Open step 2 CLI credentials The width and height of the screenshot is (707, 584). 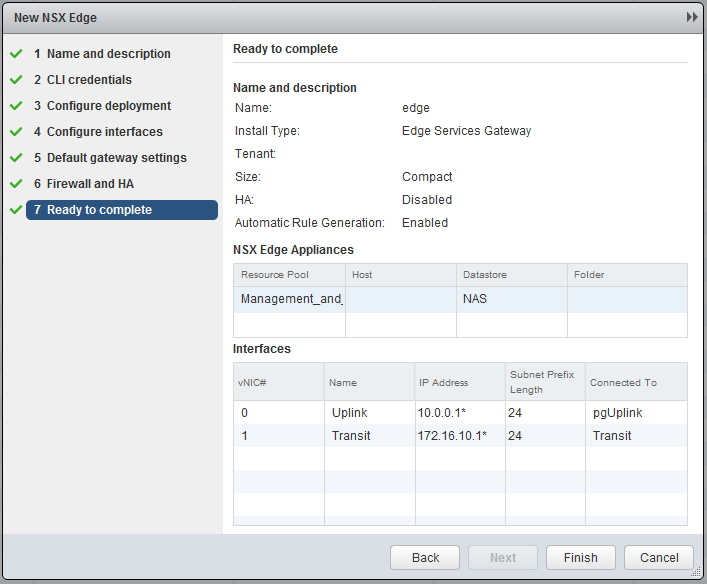point(89,80)
